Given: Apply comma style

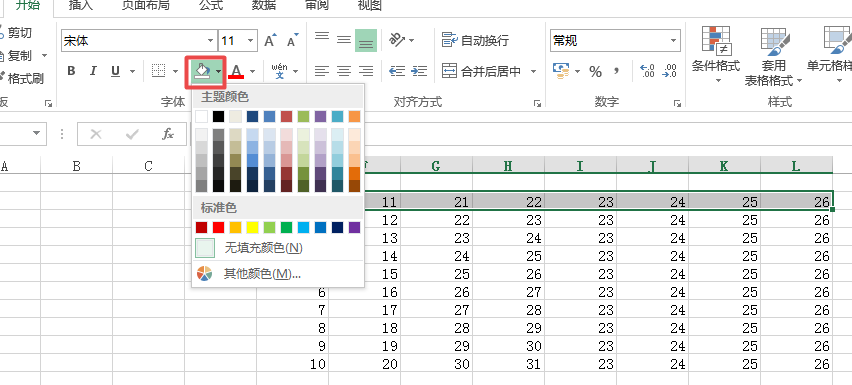Looking at the screenshot, I should (617, 71).
